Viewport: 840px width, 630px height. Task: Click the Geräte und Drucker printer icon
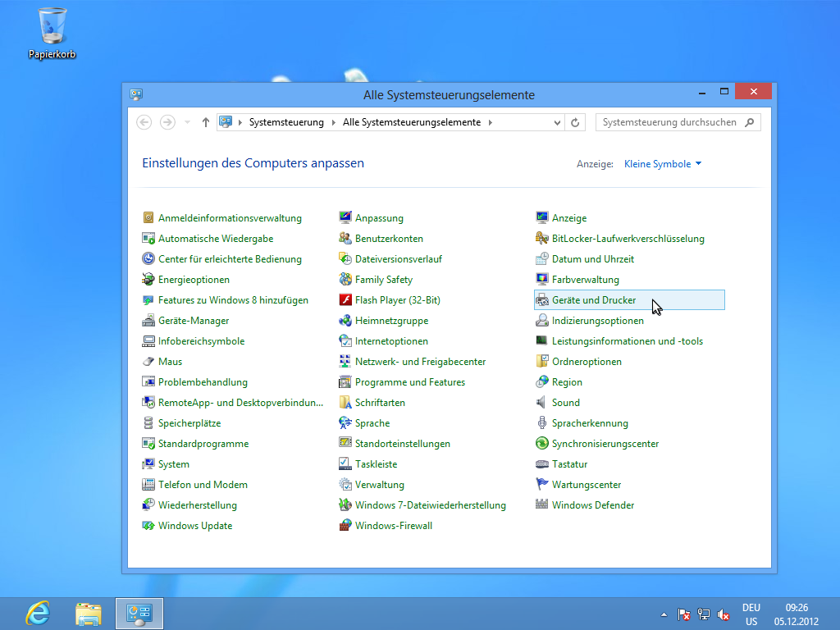542,299
